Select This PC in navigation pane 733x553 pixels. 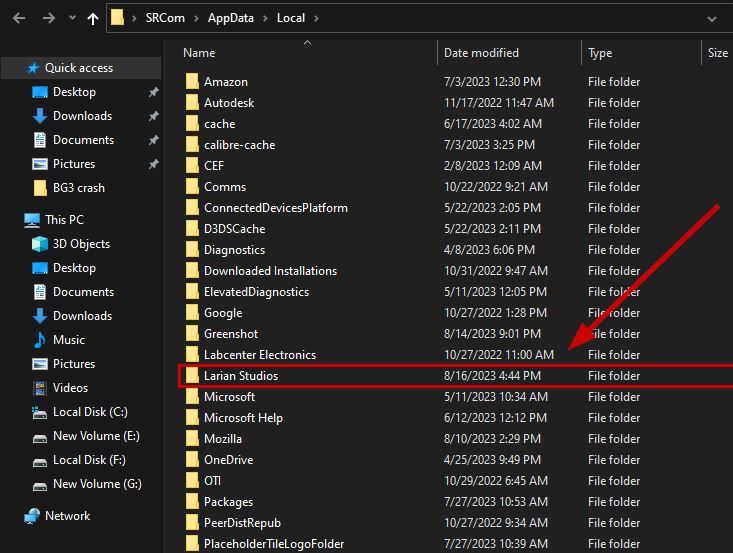(x=65, y=220)
